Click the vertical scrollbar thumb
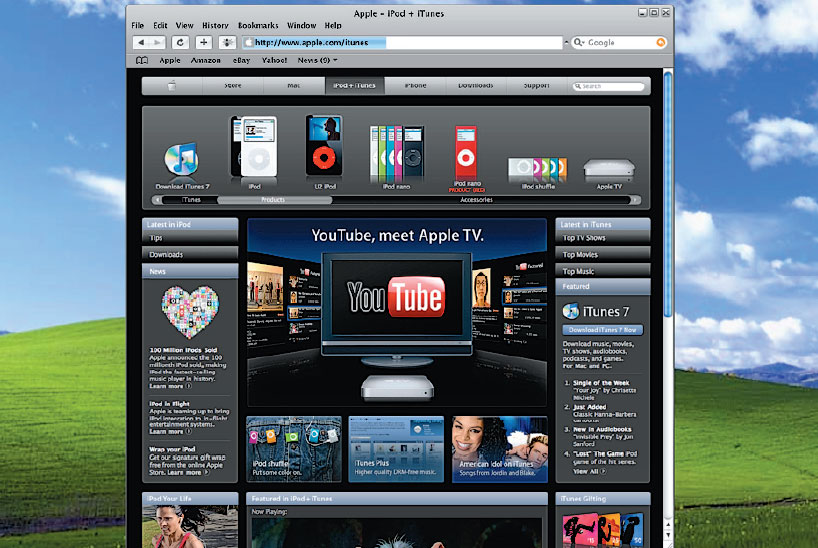 coord(668,194)
